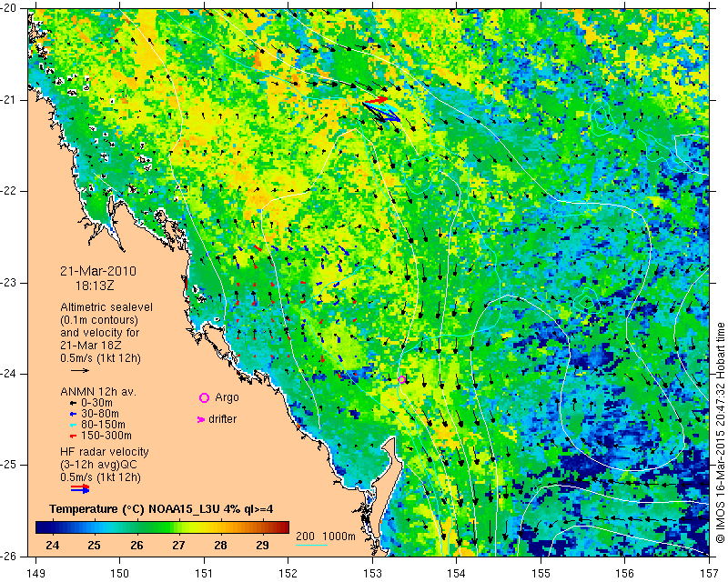Click the date label 21-Mar-2010
Screen dimensions: 728x582
[x=98, y=271]
